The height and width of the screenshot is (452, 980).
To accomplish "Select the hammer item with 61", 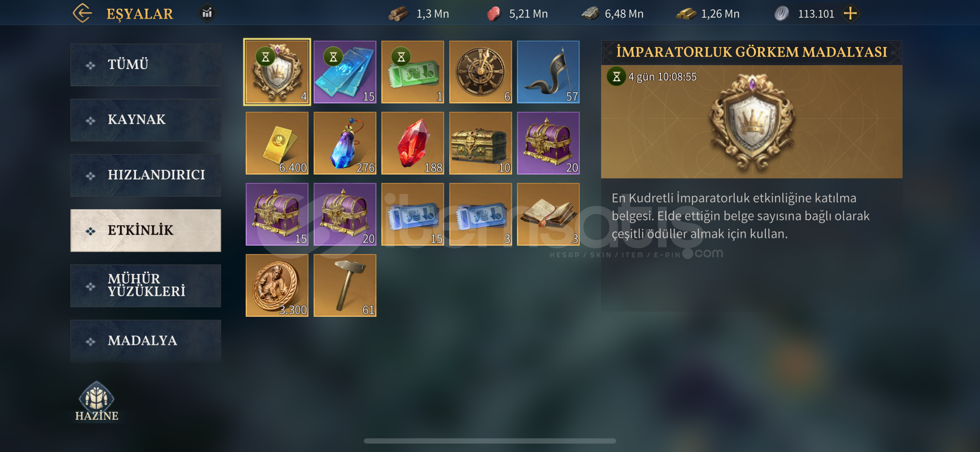I will tap(345, 285).
